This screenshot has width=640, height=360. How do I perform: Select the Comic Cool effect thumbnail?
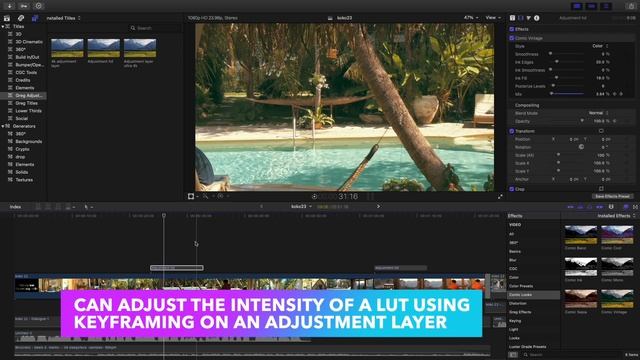tap(617, 235)
